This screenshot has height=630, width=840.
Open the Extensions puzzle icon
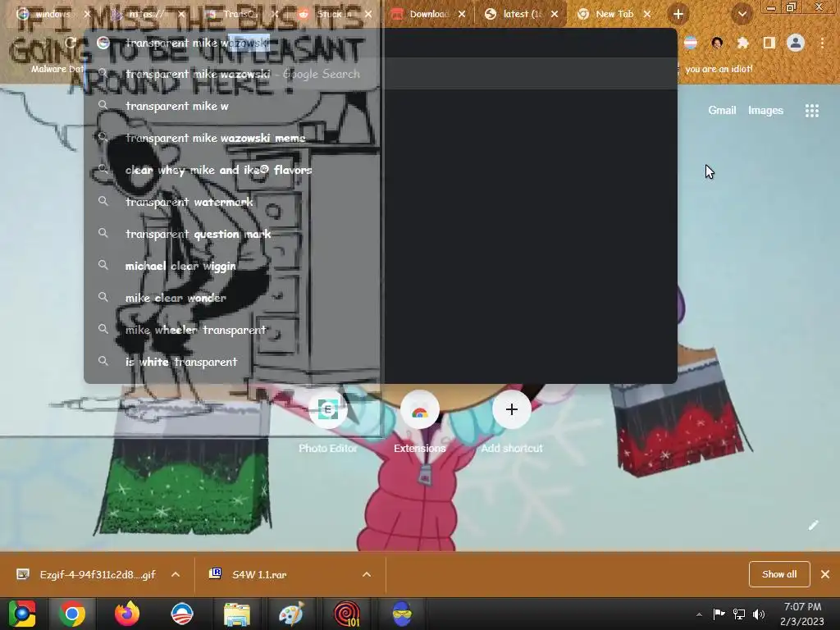(742, 43)
